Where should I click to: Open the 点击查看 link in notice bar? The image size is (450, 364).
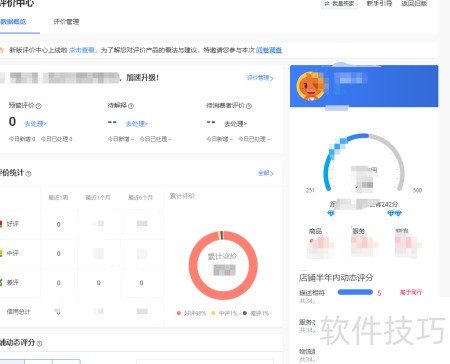coord(82,50)
